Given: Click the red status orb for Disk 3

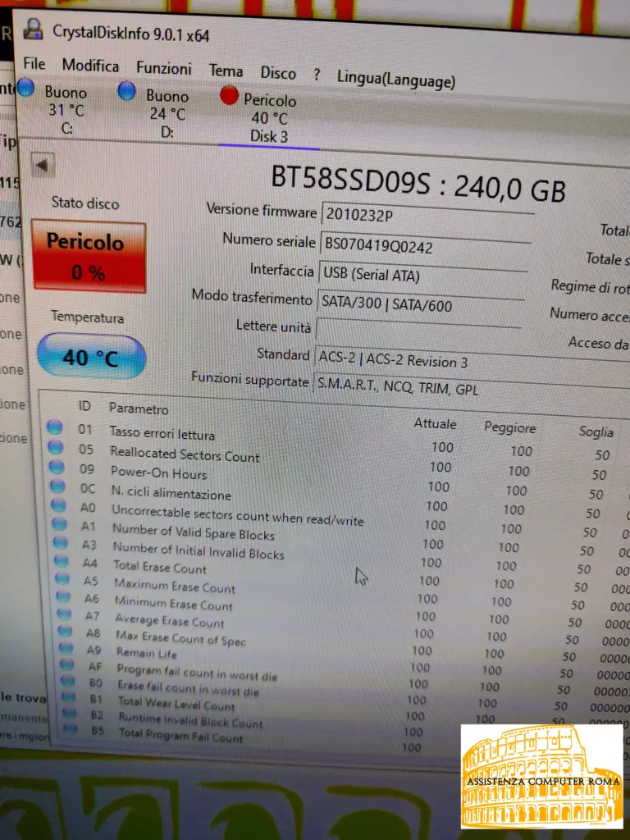Looking at the screenshot, I should point(229,95).
